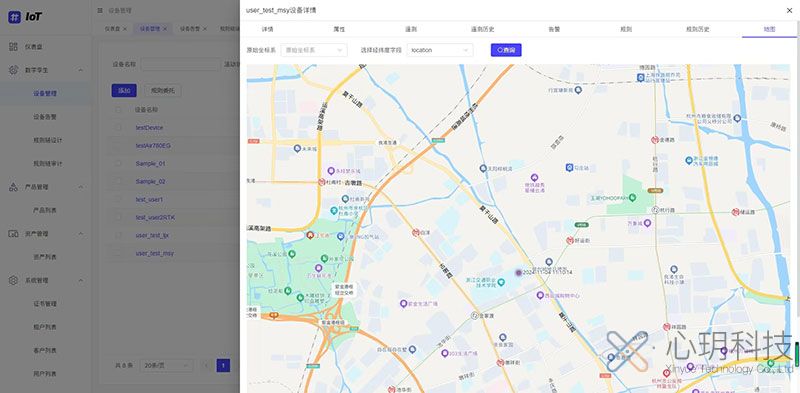Close the 设备告警 page tab
The height and width of the screenshot is (393, 800).
[205, 29]
